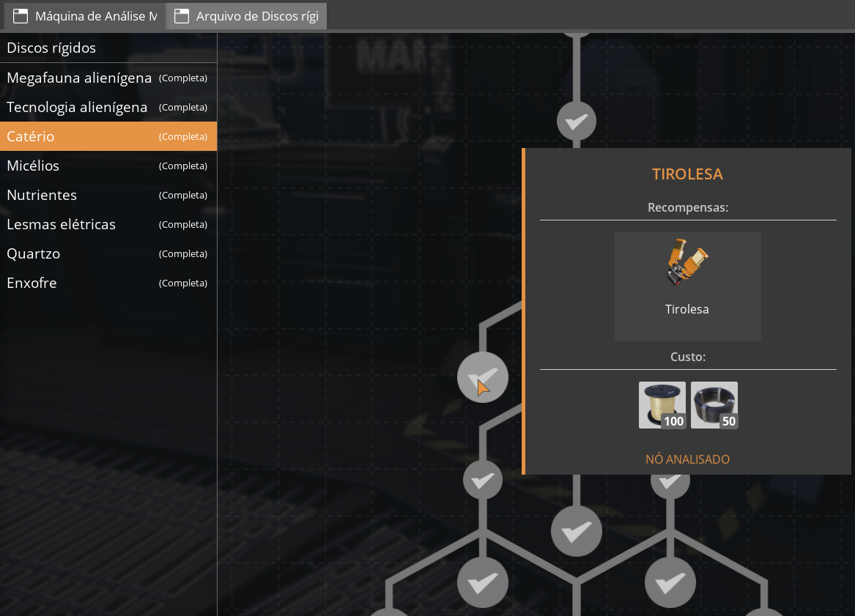Click the Recompensas: heading
The image size is (855, 616).
[688, 208]
